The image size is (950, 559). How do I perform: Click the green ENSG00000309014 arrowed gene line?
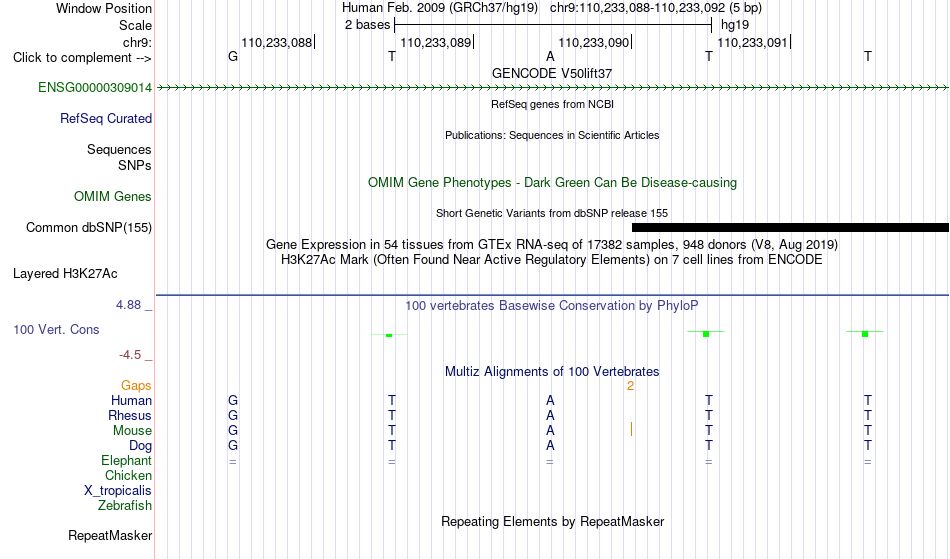553,88
